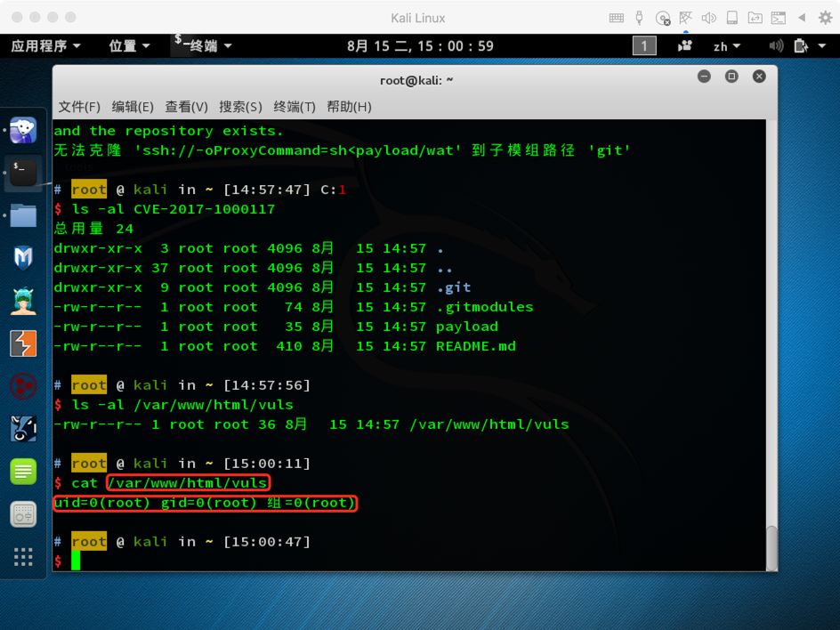Viewport: 840px width, 630px height.
Task: Close the root@kali terminal window
Action: pos(759,77)
